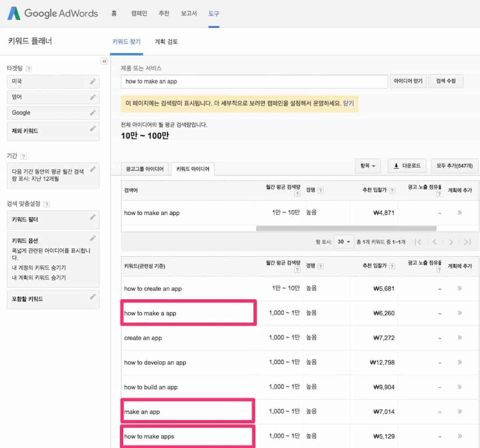Open help for the search term table's 경쟁 column

320,190
